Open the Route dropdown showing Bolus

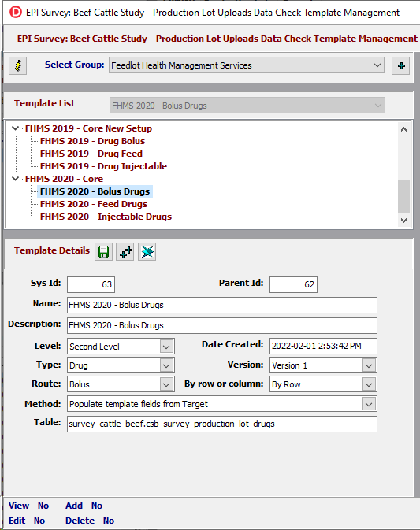click(121, 384)
